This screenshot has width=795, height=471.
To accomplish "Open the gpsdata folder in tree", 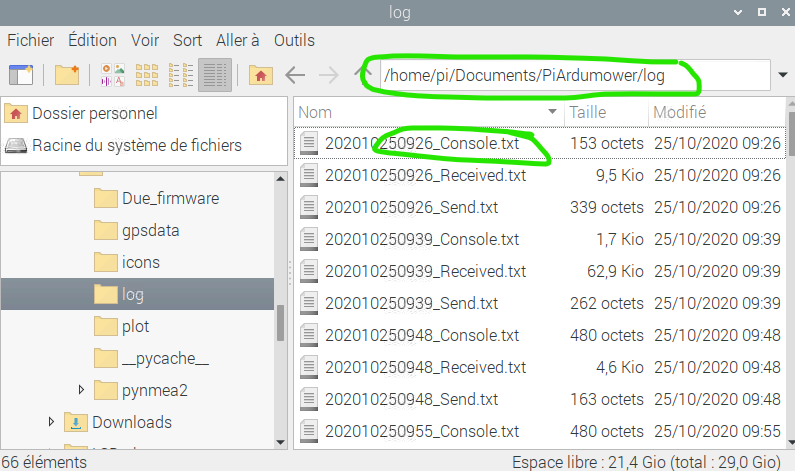I will pyautogui.click(x=150, y=231).
